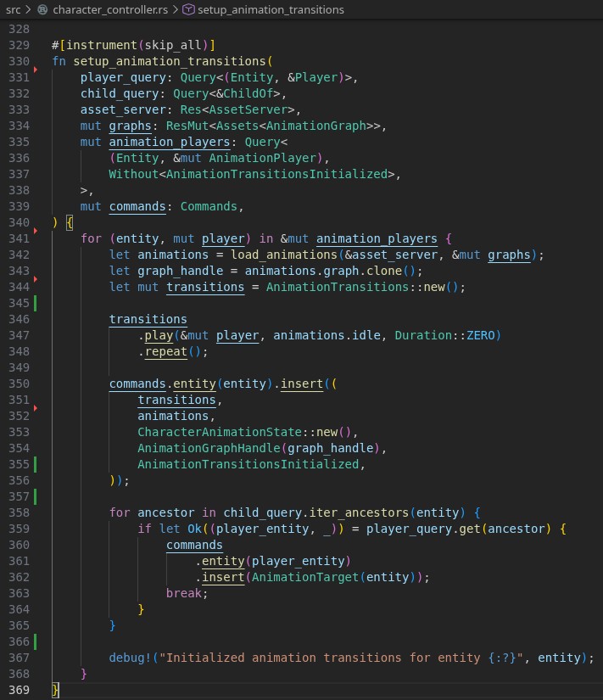Click the ChildOf type on line 332
Screen dimensions: 603x700
pyautogui.click(x=248, y=93)
